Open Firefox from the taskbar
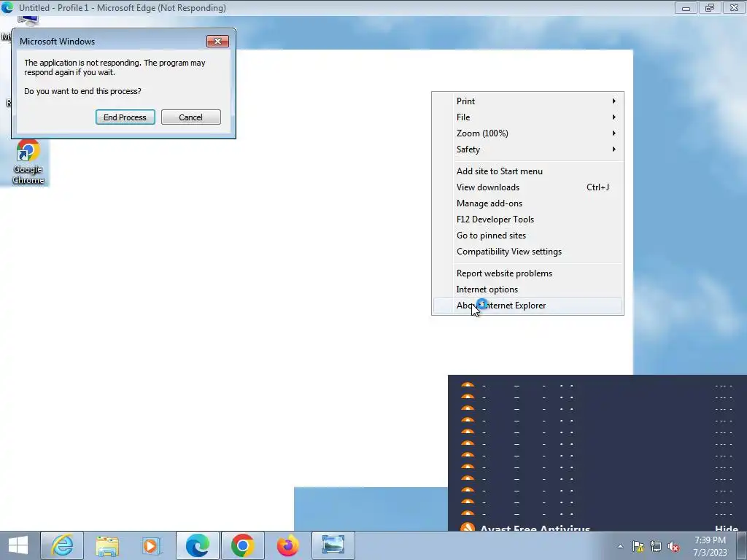 (x=287, y=545)
